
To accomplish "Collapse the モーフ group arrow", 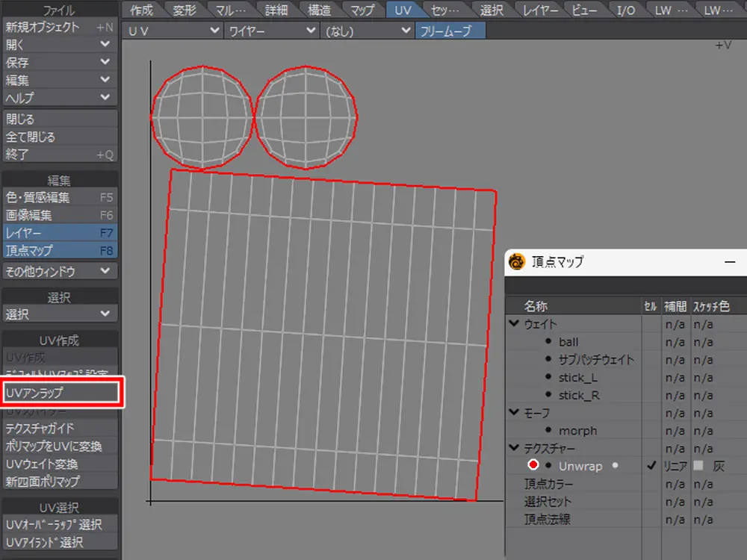I will pyautogui.click(x=514, y=412).
